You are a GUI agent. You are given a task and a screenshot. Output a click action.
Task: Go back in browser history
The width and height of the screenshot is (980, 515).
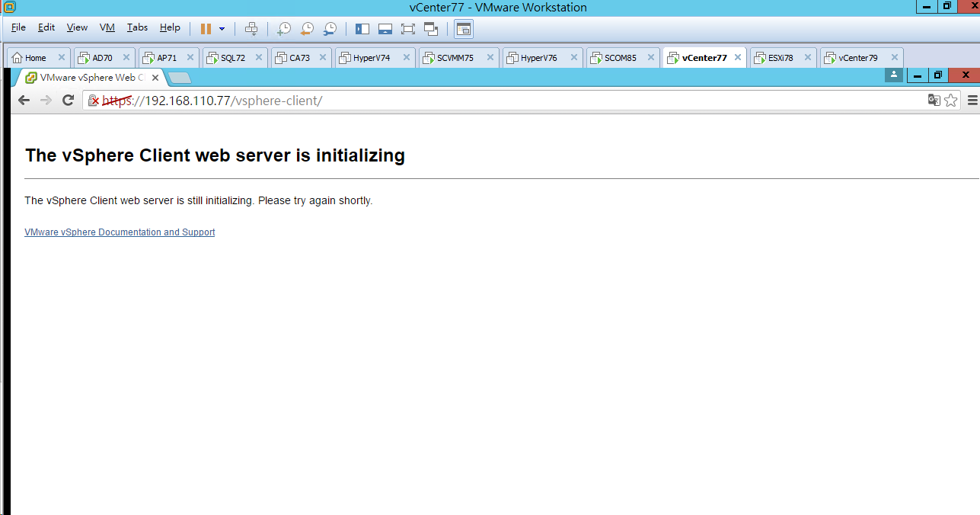[x=24, y=100]
